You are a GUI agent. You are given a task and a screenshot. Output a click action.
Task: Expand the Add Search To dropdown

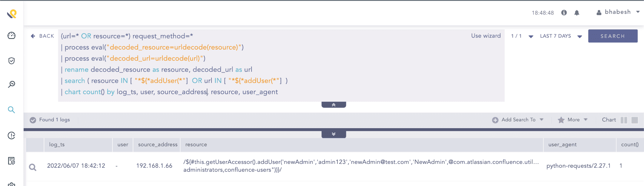(x=518, y=120)
